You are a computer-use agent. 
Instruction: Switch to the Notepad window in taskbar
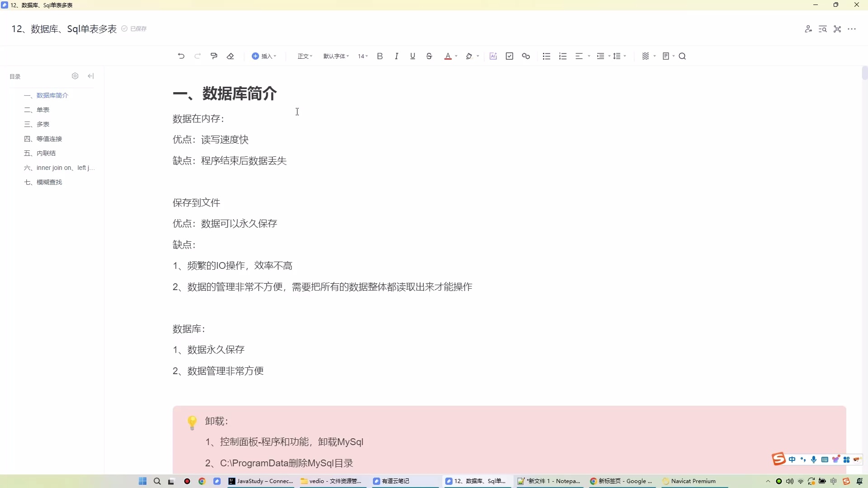click(549, 481)
